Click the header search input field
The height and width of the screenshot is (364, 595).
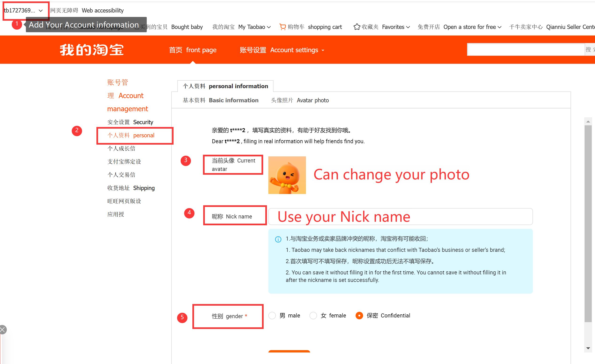click(x=526, y=49)
